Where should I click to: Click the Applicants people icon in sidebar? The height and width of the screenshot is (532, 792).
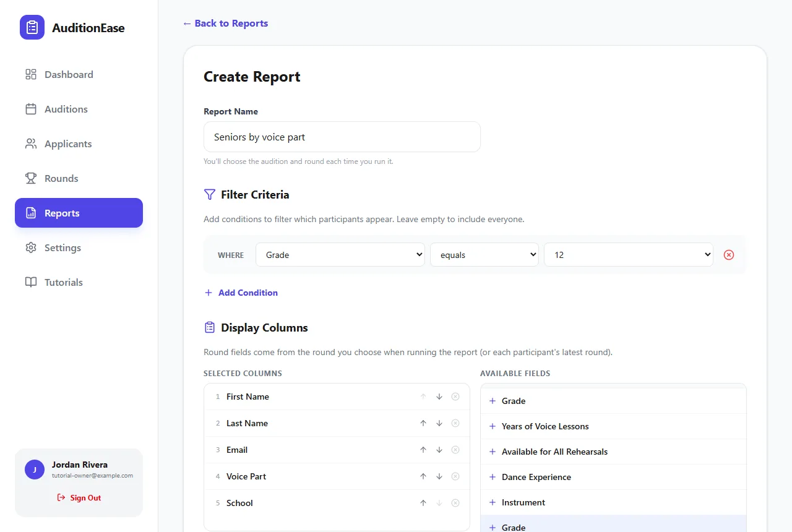coord(31,144)
